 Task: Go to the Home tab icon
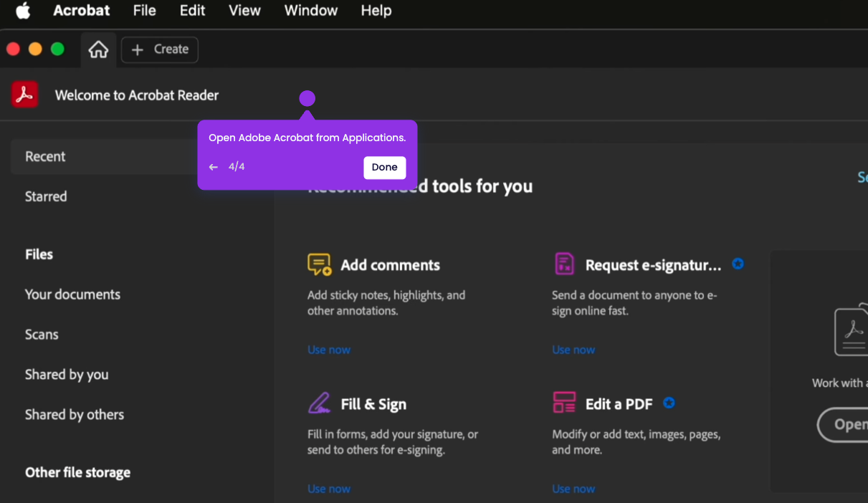pos(98,49)
